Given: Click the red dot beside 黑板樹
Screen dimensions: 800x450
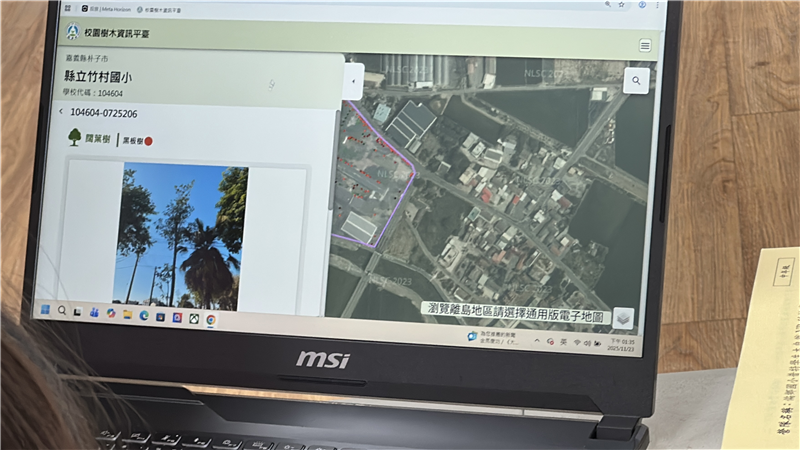Looking at the screenshot, I should click(x=148, y=142).
